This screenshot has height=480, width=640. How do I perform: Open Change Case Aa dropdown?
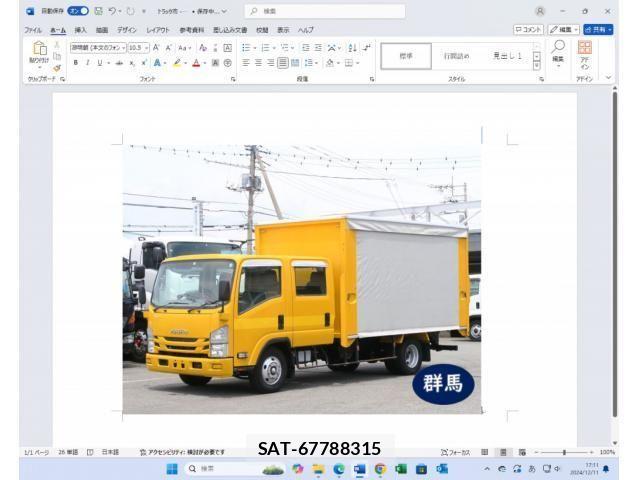point(184,48)
